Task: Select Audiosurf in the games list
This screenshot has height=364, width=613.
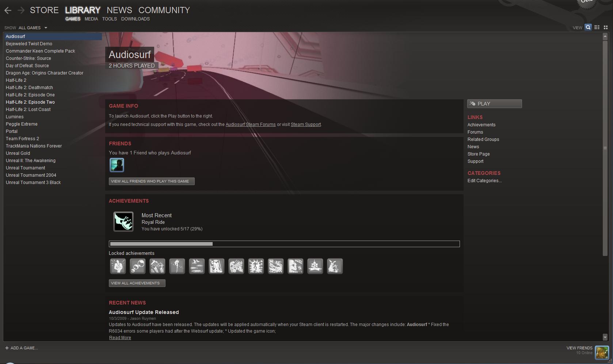Action: [53, 37]
